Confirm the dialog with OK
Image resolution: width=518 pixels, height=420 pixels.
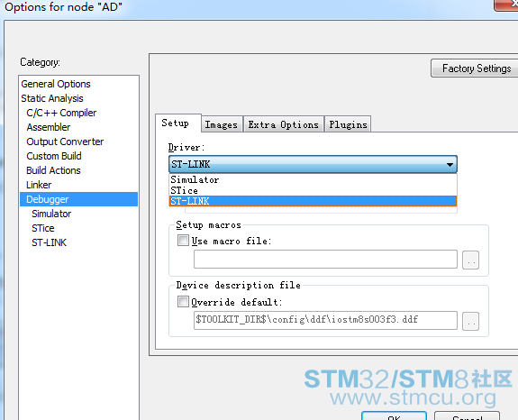[x=394, y=416]
